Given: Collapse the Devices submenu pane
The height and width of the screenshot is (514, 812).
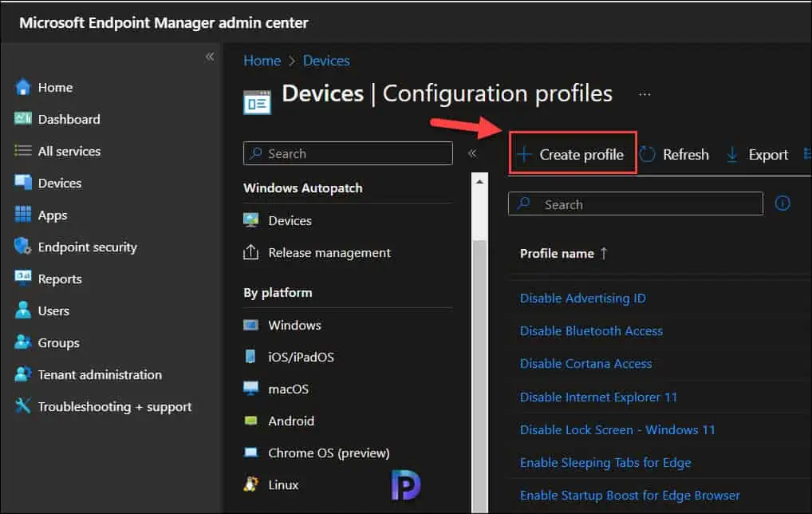Looking at the screenshot, I should point(472,153).
